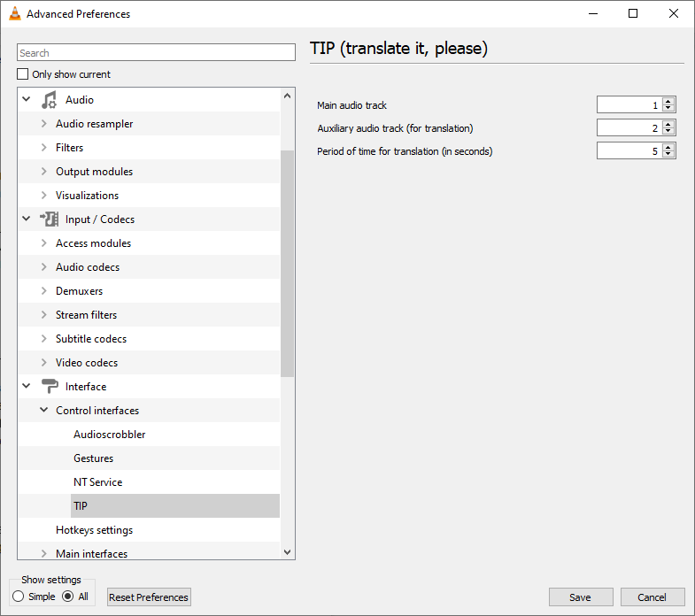
Task: Open Hotkeys settings entry
Action: tap(95, 530)
